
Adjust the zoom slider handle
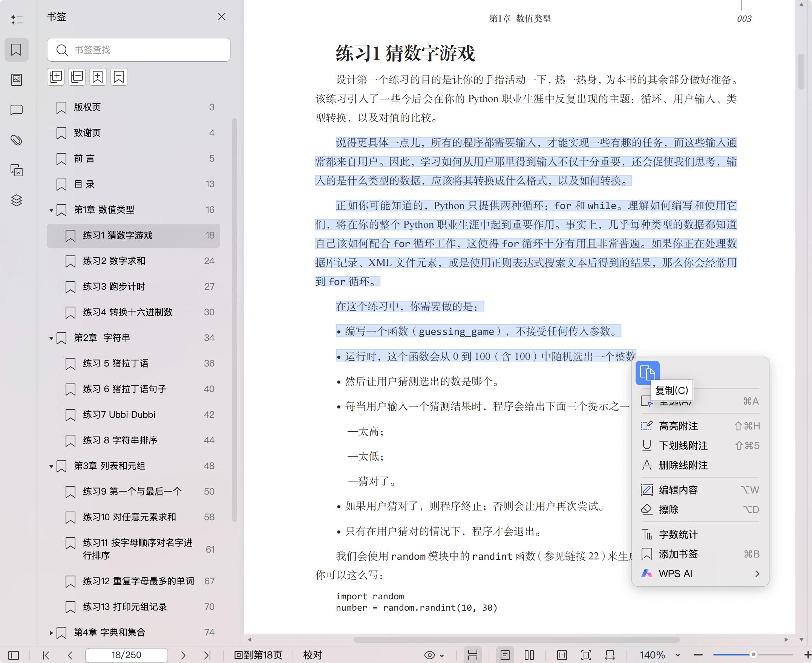(x=753, y=655)
